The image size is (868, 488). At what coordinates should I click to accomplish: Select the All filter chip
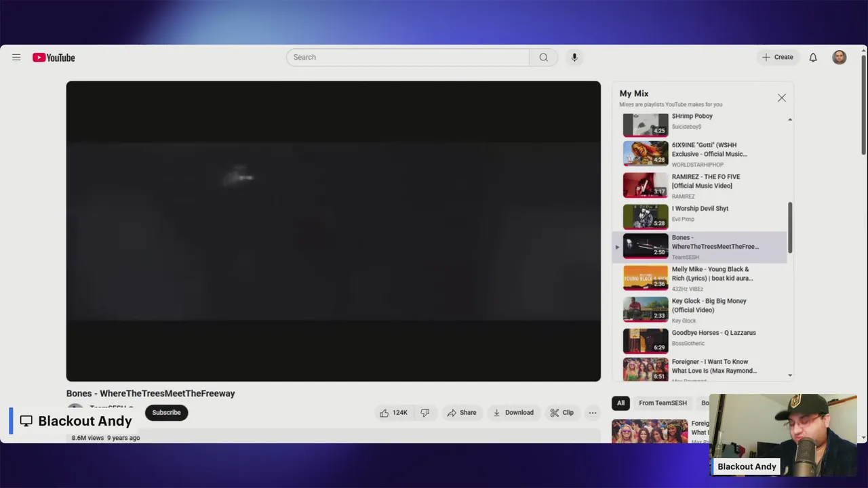[620, 403]
